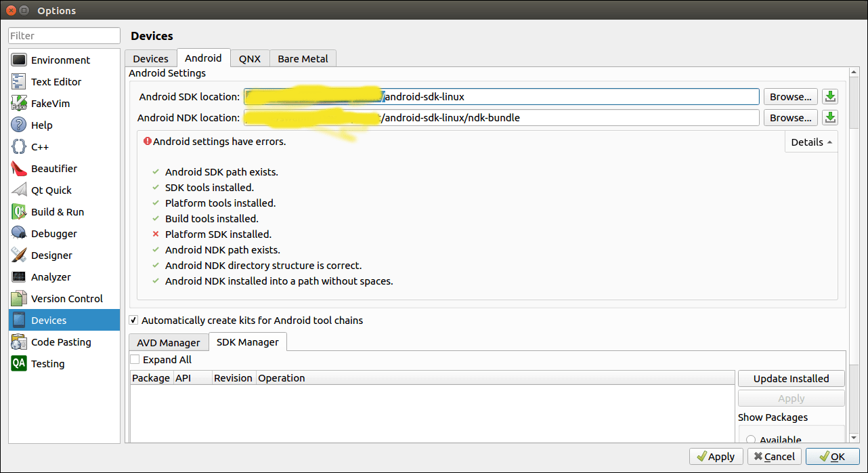Click the Revision column header
Screen dimensions: 868x473
tap(233, 378)
